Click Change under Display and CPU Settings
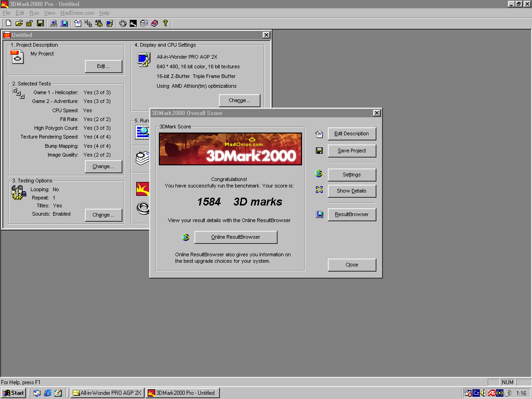The height and width of the screenshot is (399, 532). coord(239,100)
